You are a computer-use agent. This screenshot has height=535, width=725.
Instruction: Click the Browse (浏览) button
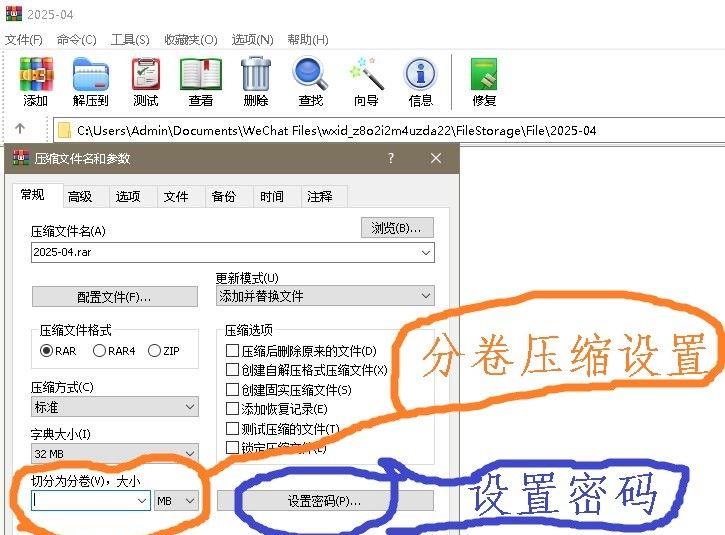click(397, 228)
